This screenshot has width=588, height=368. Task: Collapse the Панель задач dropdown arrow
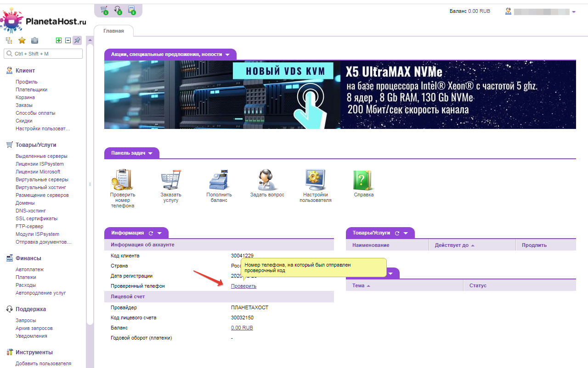(x=150, y=153)
